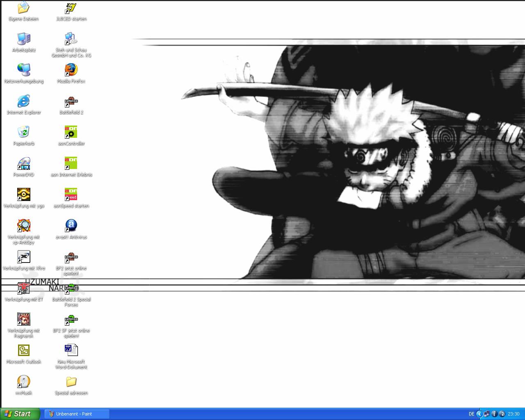Image resolution: width=525 pixels, height=420 pixels.
Task: Select the Verknüpfung mit Xfire shortcut
Action: (x=24, y=257)
